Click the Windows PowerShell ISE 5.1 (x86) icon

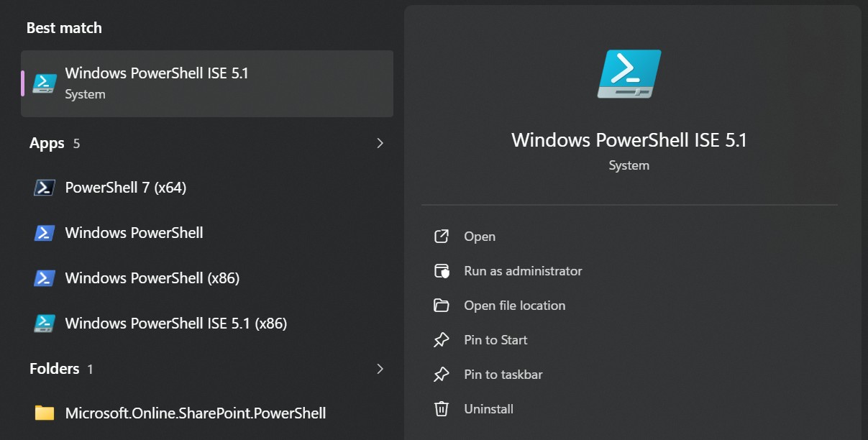[x=45, y=324]
